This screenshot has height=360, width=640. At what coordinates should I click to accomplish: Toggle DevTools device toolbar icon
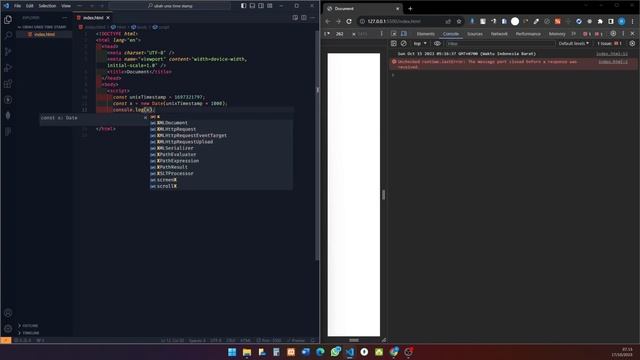(404, 34)
